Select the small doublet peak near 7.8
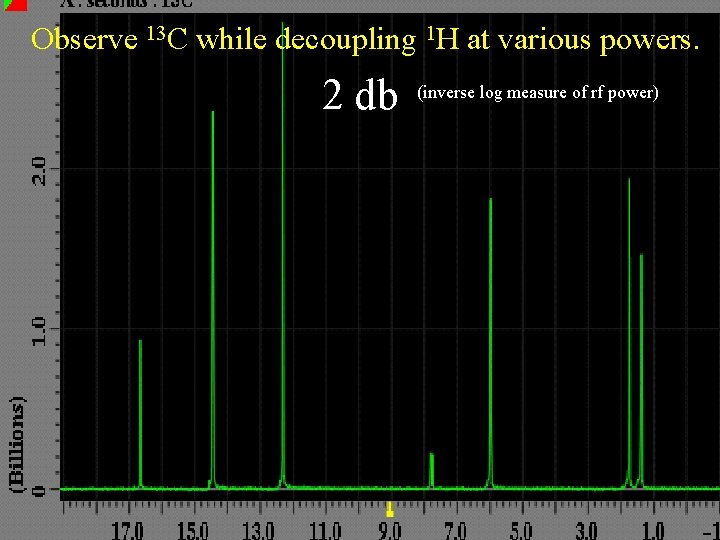720x540 pixels. click(x=432, y=471)
